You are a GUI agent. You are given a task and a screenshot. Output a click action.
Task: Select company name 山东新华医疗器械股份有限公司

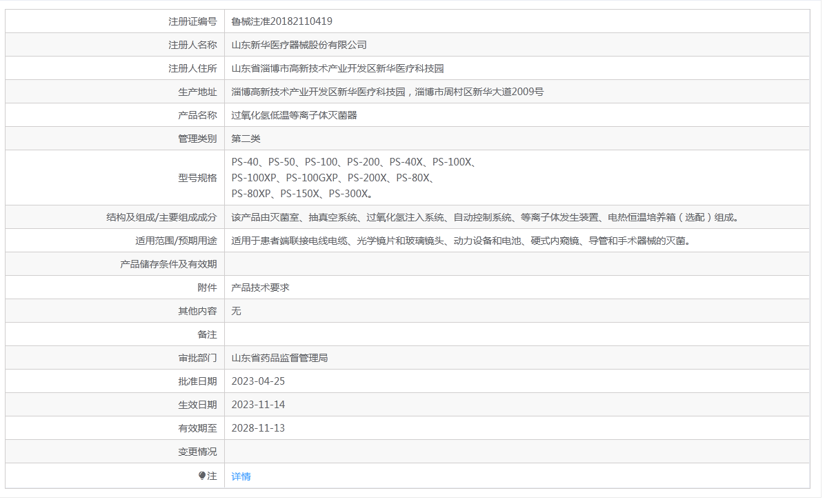pos(299,46)
